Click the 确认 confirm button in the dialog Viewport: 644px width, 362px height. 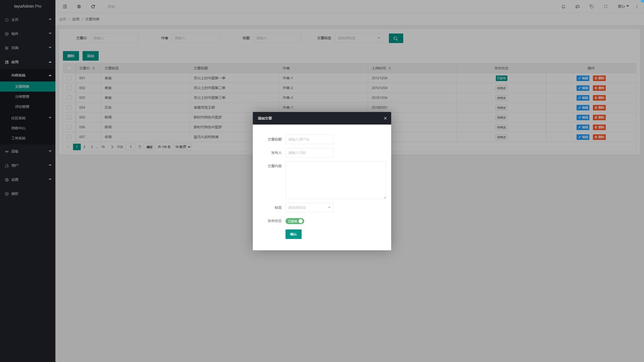[x=293, y=234]
